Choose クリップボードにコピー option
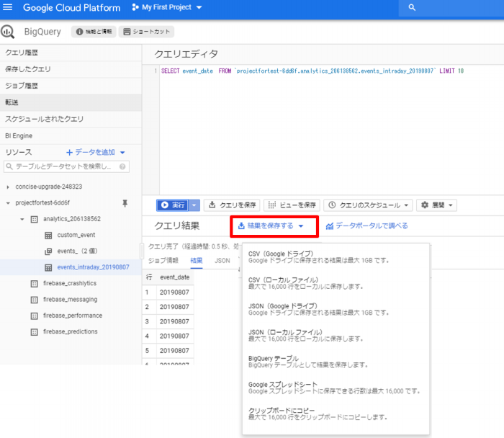 click(336, 414)
